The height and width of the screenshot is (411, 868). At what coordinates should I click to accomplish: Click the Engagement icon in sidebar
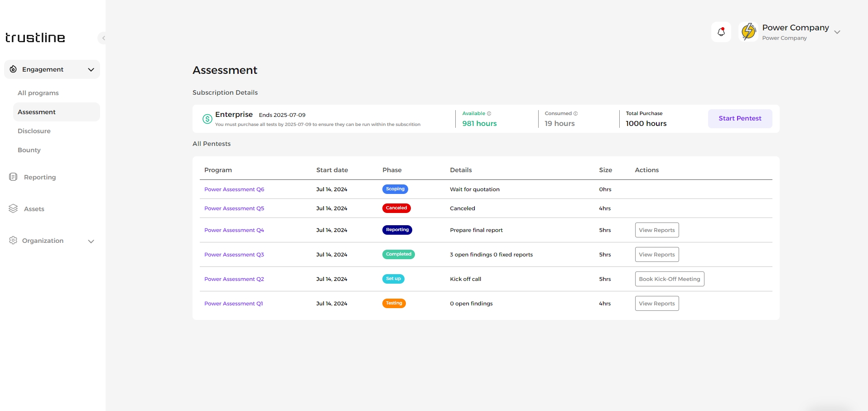pyautogui.click(x=13, y=69)
